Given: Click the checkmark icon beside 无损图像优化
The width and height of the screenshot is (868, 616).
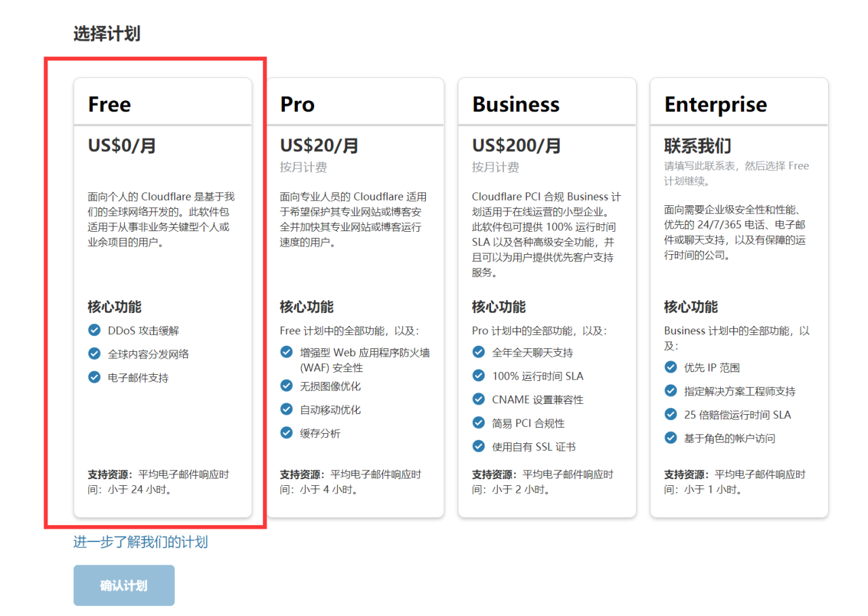Looking at the screenshot, I should (286, 386).
